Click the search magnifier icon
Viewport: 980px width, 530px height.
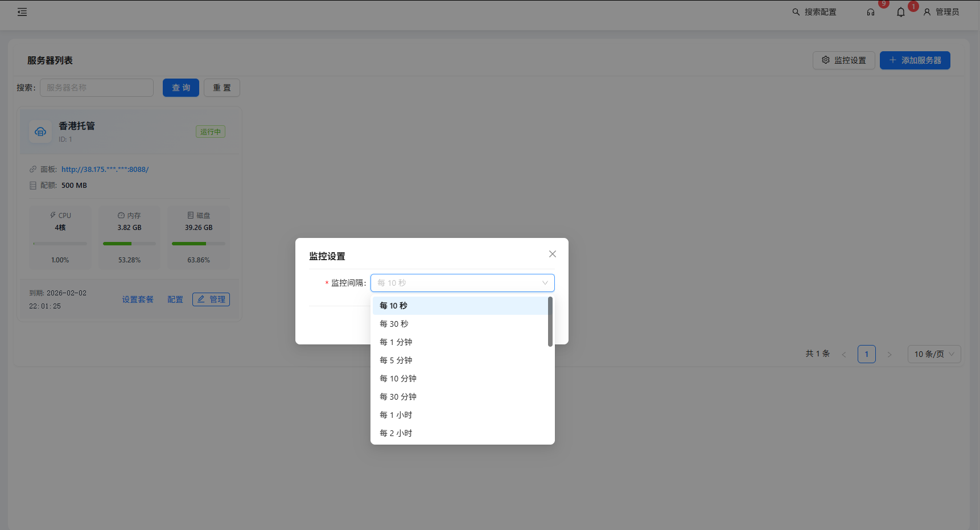[796, 11]
